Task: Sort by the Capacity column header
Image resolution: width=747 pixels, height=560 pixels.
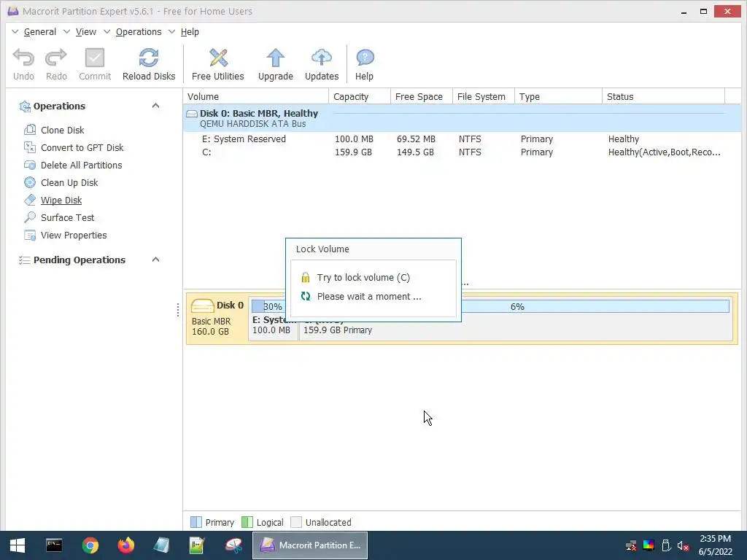Action: pyautogui.click(x=360, y=97)
